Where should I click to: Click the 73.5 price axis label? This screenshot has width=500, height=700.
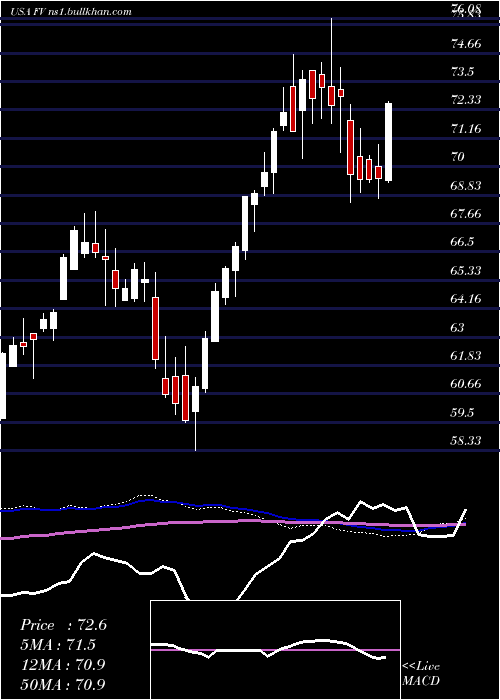pos(463,72)
